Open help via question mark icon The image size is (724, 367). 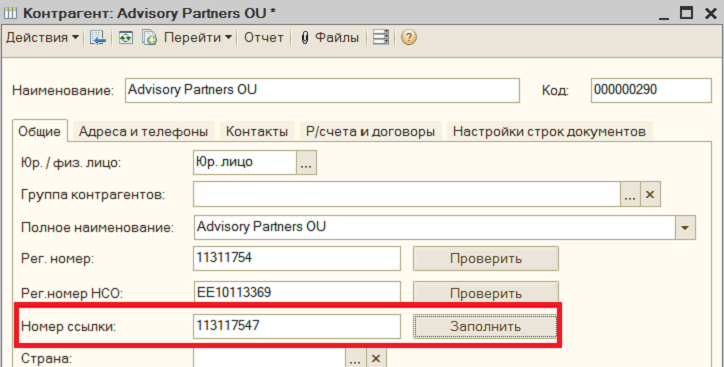[409, 37]
